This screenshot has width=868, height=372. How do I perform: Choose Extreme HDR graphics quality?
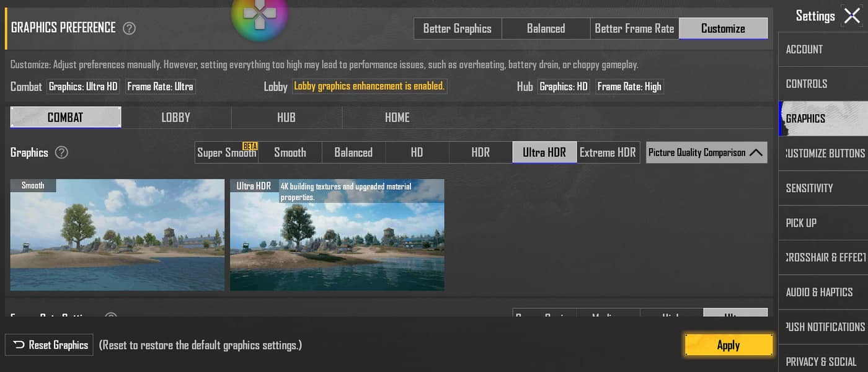(x=608, y=153)
